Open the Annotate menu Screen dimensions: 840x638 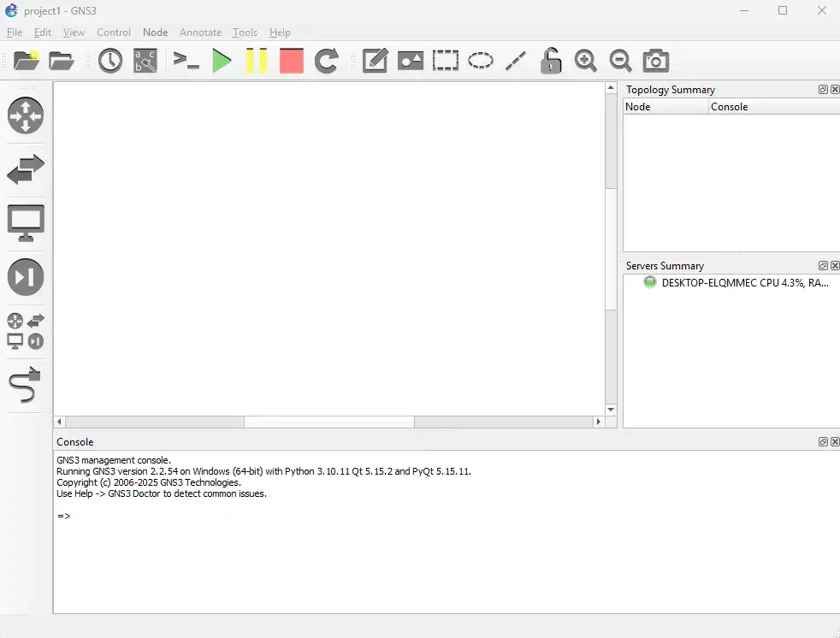click(200, 32)
